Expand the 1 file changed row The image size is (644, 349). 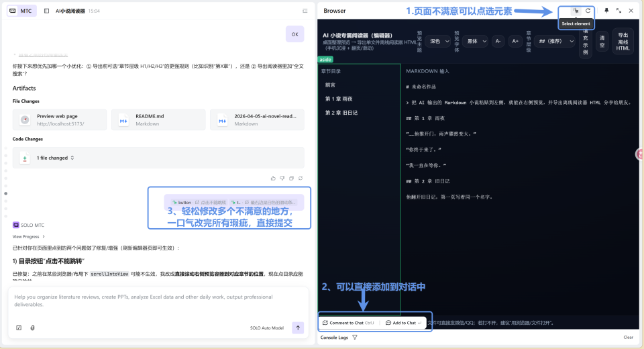[x=158, y=158]
